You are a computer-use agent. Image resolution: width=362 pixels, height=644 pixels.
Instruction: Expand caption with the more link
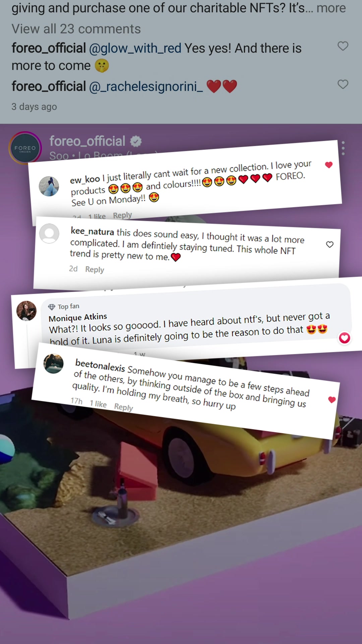pos(331,8)
